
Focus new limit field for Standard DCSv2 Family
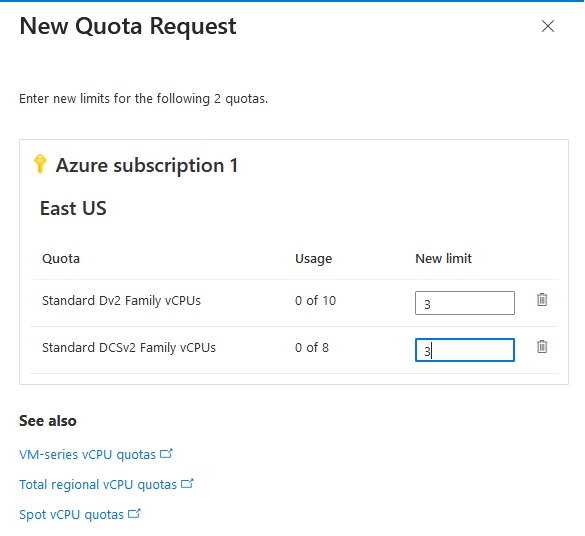464,350
